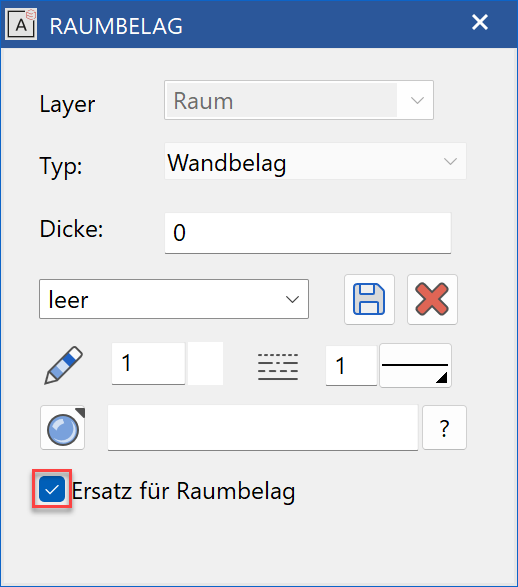Screen dimensions: 518x587
Task: Click the Ersatz für Raumbelag label text
Action: [x=183, y=490]
